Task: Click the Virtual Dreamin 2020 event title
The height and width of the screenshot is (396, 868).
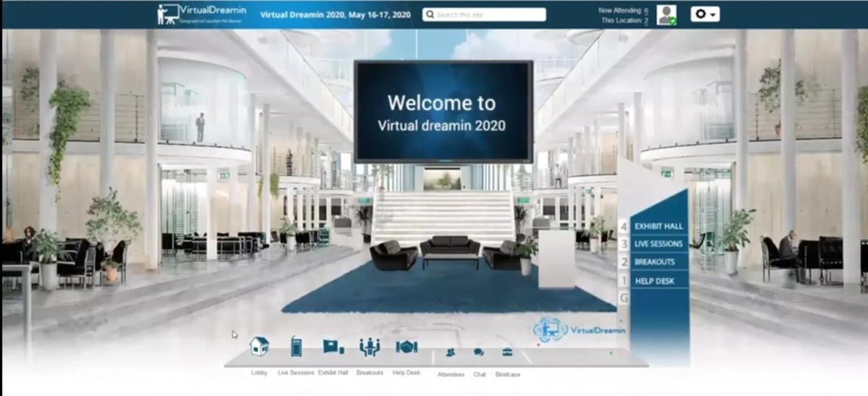Action: tap(335, 14)
